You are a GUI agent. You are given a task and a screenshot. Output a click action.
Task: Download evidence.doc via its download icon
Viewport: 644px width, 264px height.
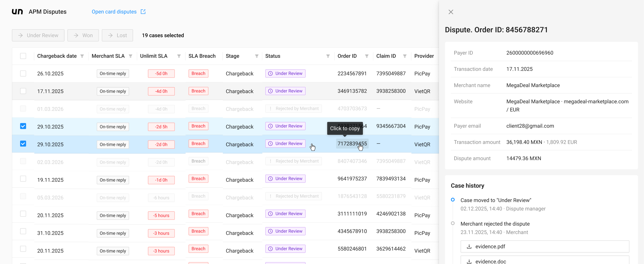[469, 261]
